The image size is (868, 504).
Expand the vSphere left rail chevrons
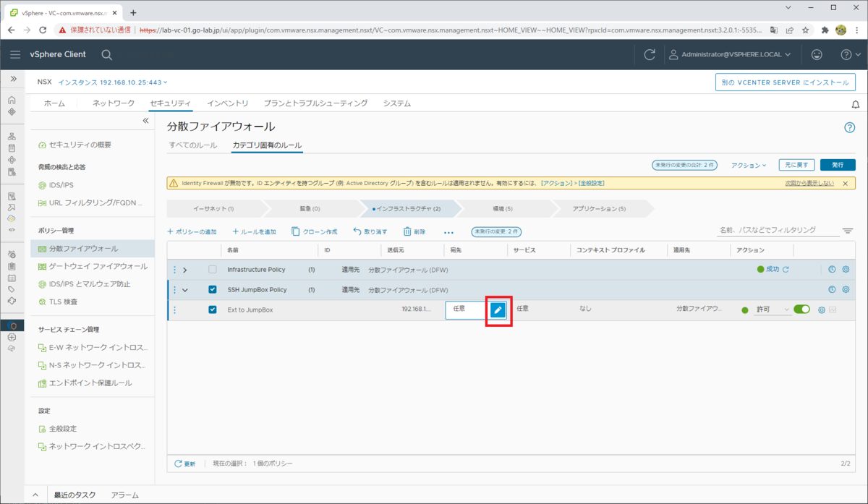pos(12,78)
